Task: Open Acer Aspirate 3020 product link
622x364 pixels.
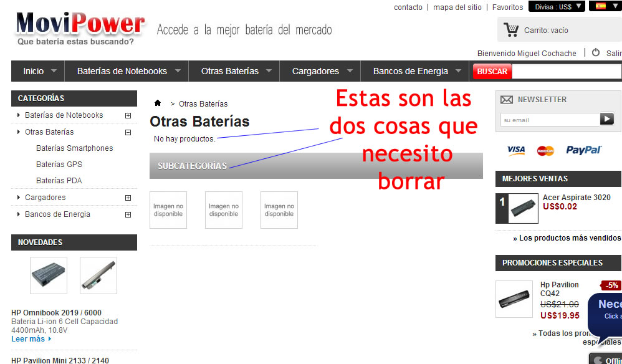Action: tap(577, 198)
